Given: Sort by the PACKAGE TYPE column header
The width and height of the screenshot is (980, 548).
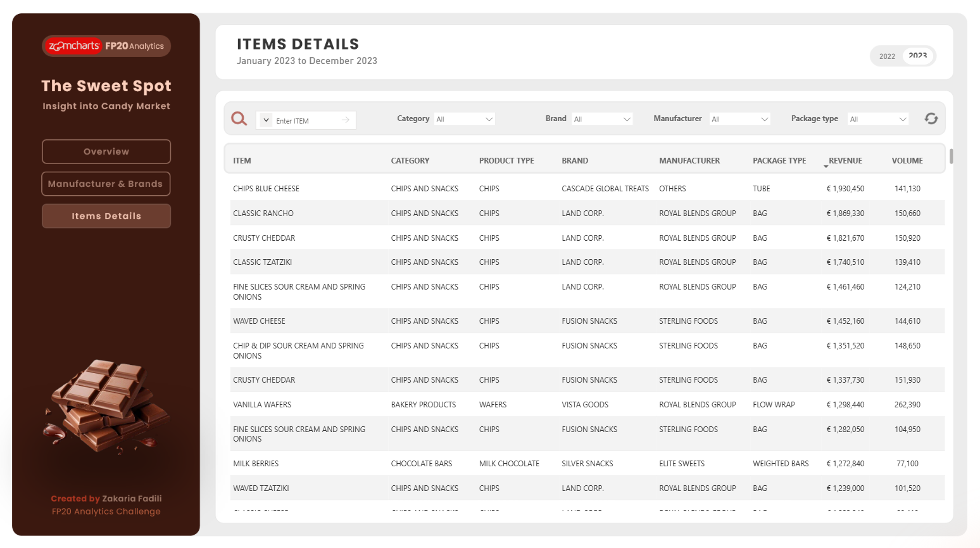Looking at the screenshot, I should (x=779, y=161).
